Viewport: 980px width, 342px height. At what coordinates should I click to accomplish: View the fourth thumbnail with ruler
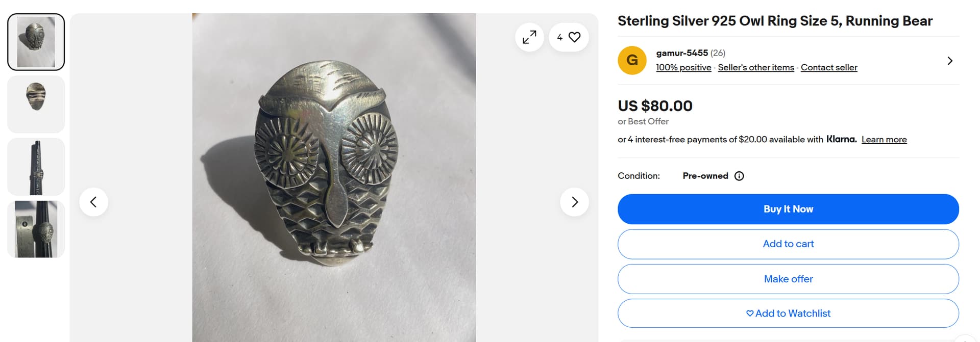click(36, 229)
